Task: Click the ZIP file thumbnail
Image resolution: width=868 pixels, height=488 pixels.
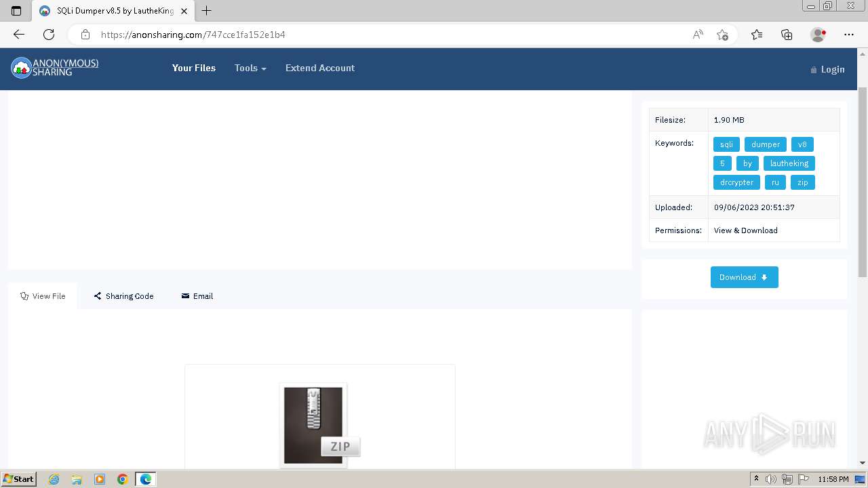Action: tap(319, 426)
